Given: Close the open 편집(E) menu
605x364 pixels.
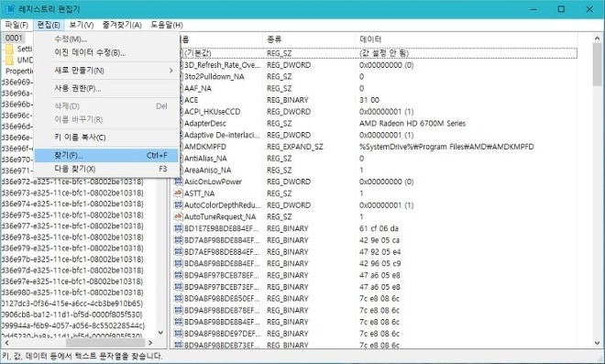Looking at the screenshot, I should [49, 25].
